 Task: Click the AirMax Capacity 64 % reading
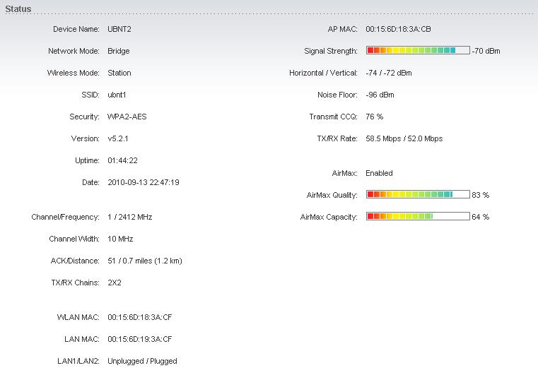click(x=480, y=218)
